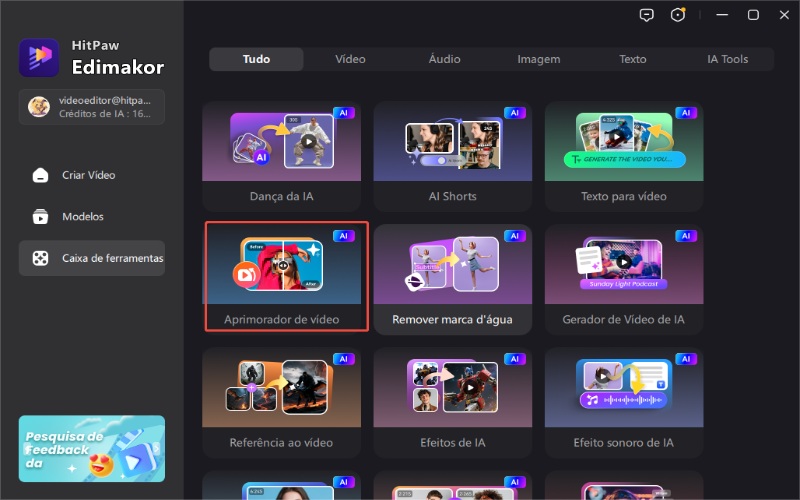800x500 pixels.
Task: Click AI badge on Dança da IA card
Action: (343, 113)
